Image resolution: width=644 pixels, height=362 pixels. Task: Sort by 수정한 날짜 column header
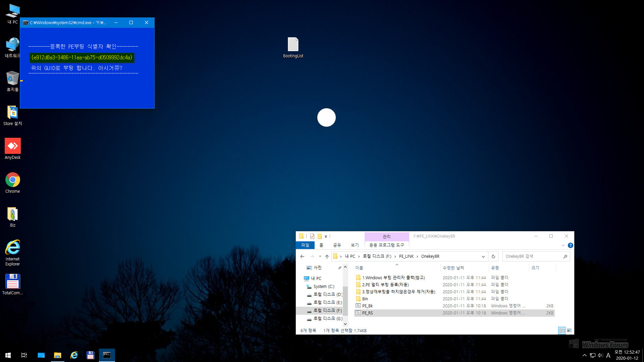tap(465, 268)
